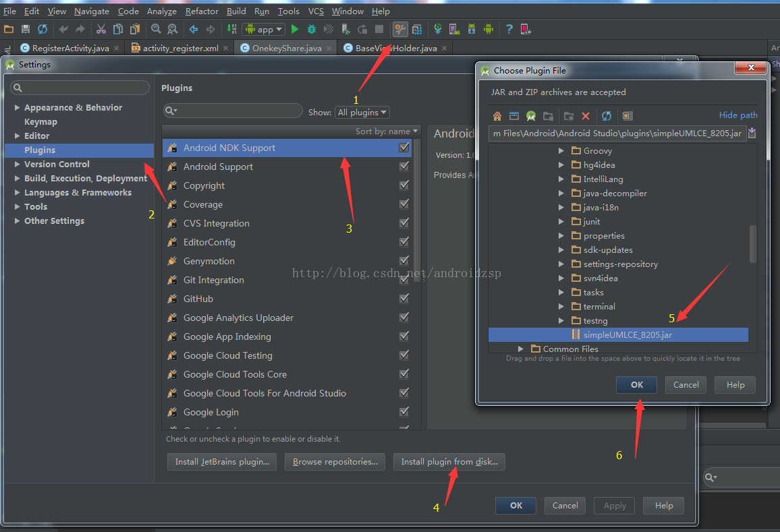This screenshot has width=780, height=532.
Task: Expand the Groovy folder in file tree
Action: coord(561,150)
